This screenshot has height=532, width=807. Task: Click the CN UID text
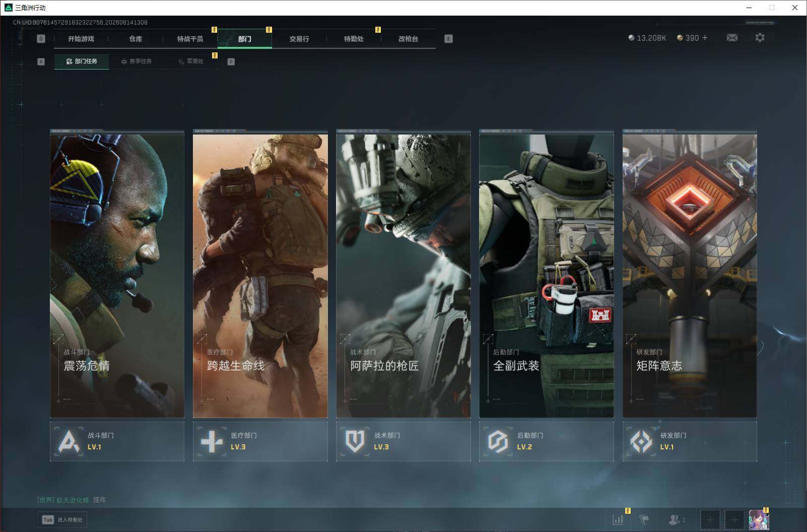click(x=80, y=23)
